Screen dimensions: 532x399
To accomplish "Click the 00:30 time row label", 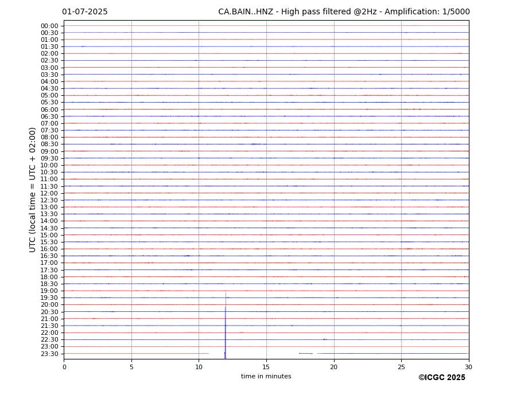I will pos(49,33).
